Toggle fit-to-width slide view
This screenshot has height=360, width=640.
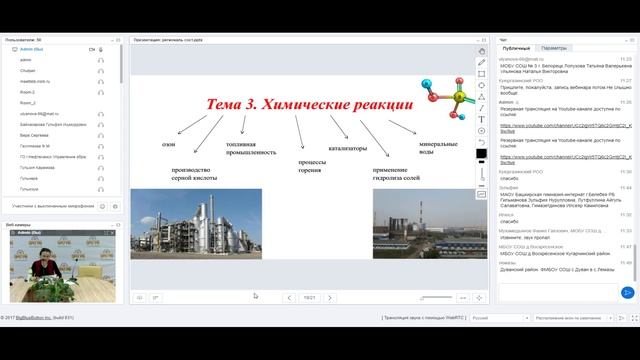pos(463,298)
